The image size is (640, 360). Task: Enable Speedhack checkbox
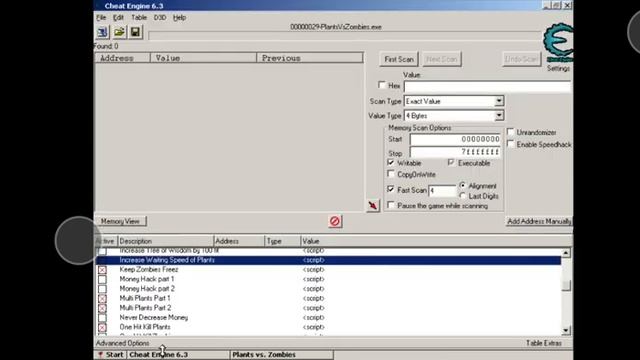point(511,144)
